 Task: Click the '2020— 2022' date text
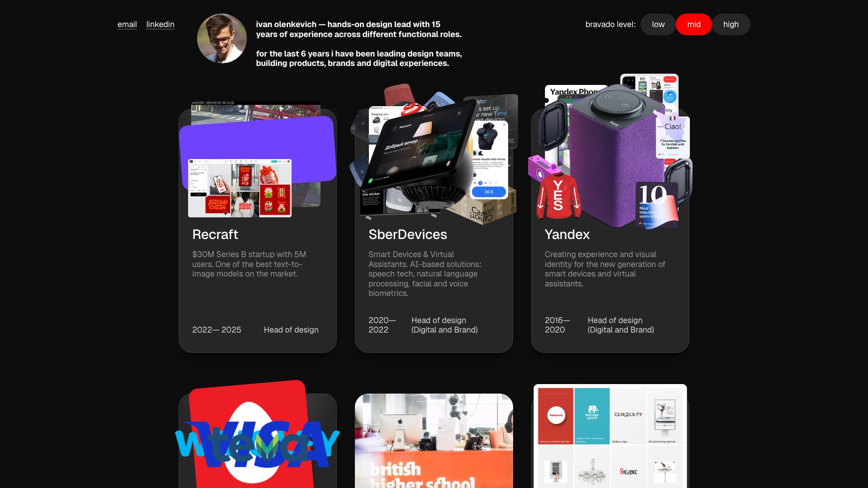click(382, 325)
